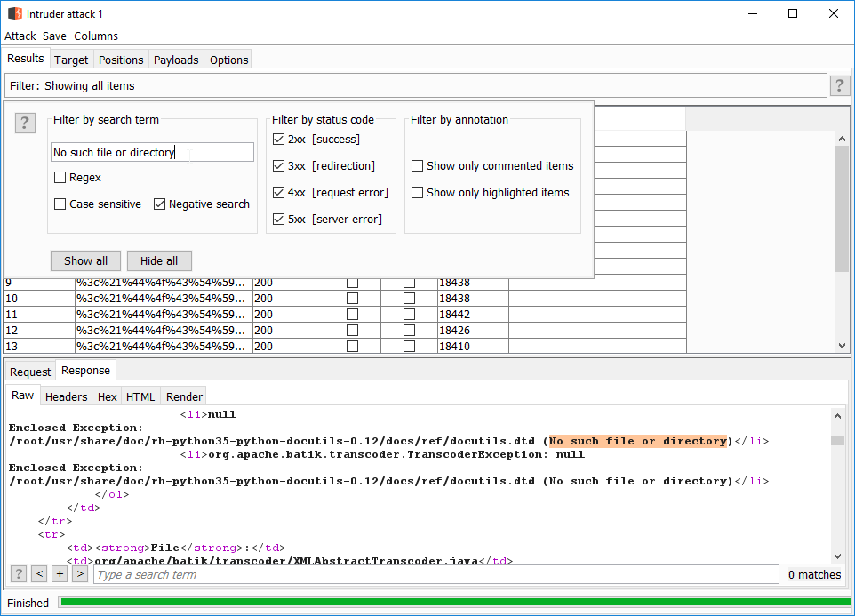Open the Columns menu
855x616 pixels.
[x=96, y=36]
